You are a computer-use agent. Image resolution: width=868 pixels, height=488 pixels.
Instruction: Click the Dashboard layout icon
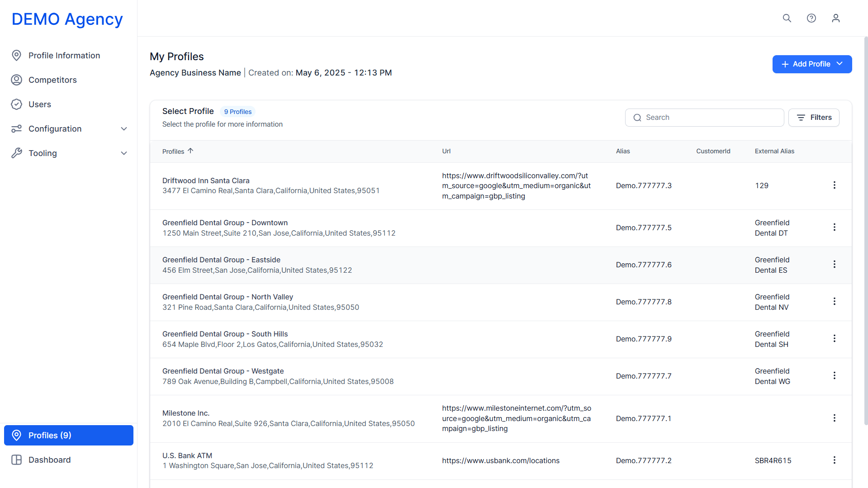point(17,460)
